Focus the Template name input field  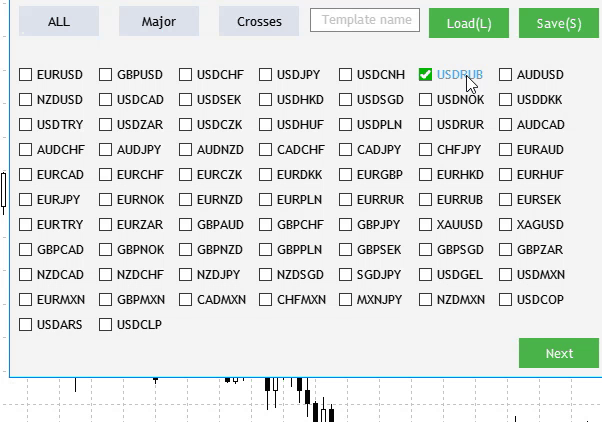coord(364,20)
